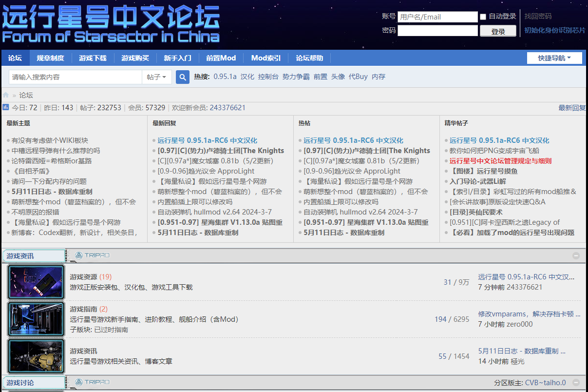Screen dimensions: 588x392
Task: Click new member name 243376621 in stats bar
Action: tap(228, 108)
